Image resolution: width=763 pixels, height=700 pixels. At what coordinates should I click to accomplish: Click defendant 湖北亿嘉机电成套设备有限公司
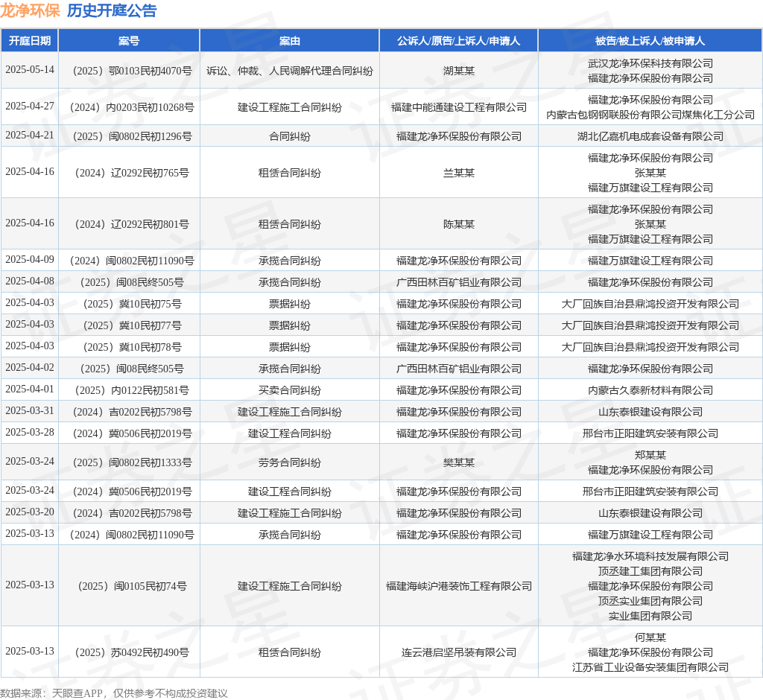[x=650, y=137]
